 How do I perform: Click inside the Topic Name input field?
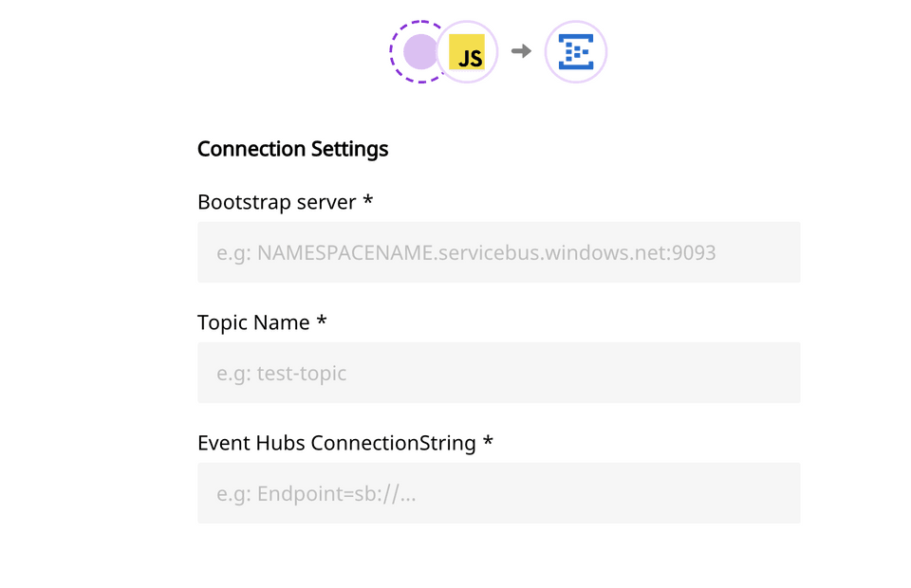click(498, 373)
